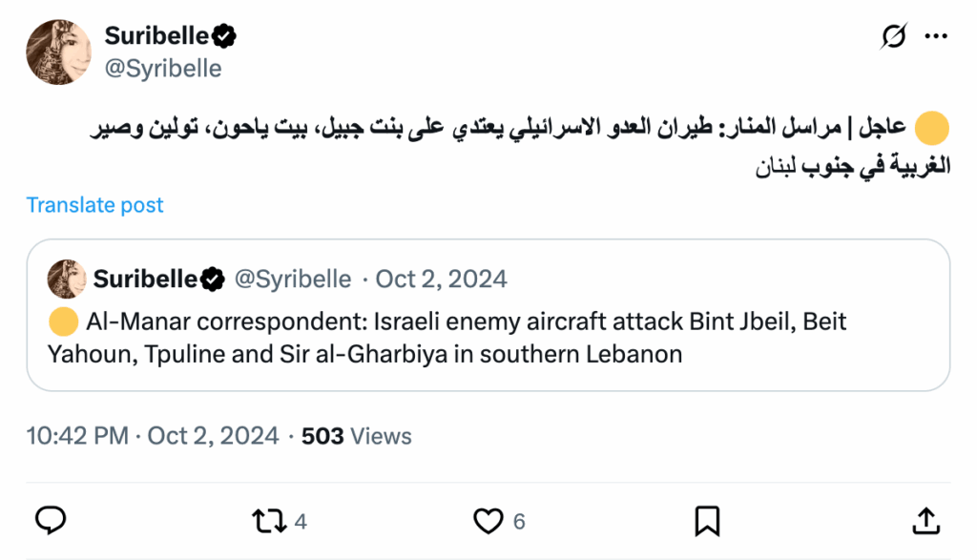Bookmark this post
977x560 pixels.
point(707,520)
